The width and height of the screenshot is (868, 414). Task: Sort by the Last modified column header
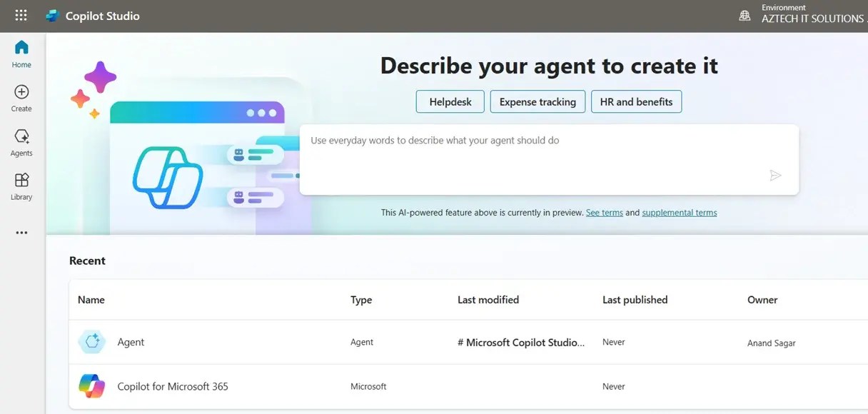coord(488,300)
